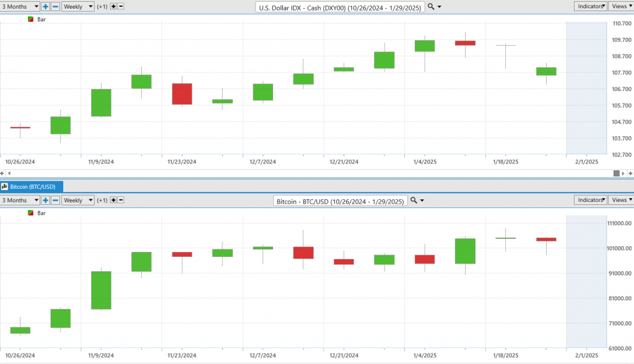The height and width of the screenshot is (364, 634).
Task: Open the Views menu in the Dollar Index chart
Action: click(x=620, y=6)
